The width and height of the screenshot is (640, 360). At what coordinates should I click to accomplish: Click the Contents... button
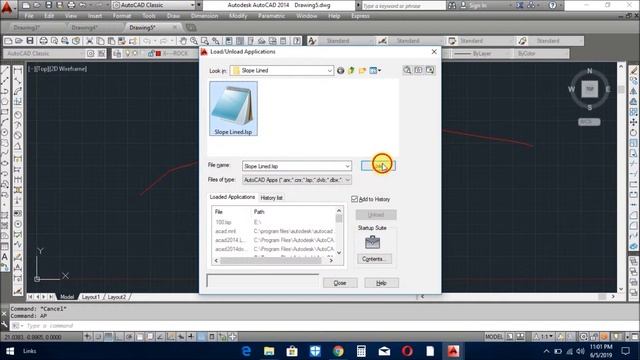374,259
